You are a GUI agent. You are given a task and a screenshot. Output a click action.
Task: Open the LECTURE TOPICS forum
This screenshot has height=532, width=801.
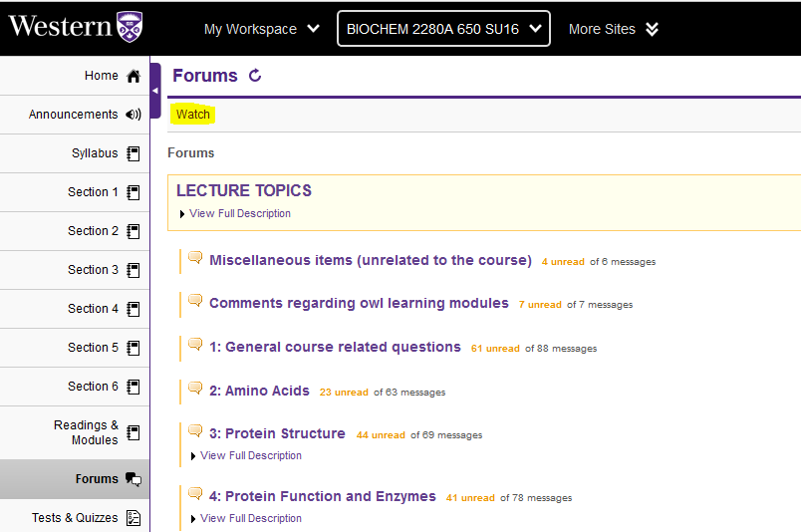[244, 190]
